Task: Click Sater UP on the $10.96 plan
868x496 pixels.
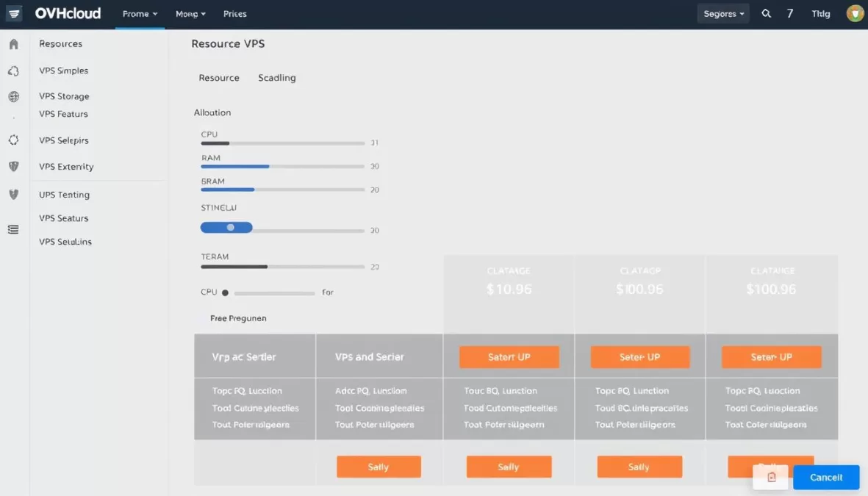Action: tap(509, 357)
